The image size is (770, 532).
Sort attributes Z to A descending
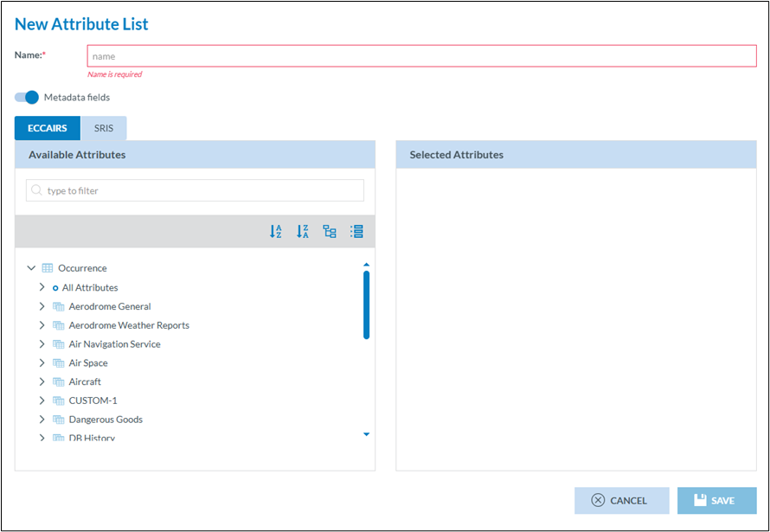302,232
